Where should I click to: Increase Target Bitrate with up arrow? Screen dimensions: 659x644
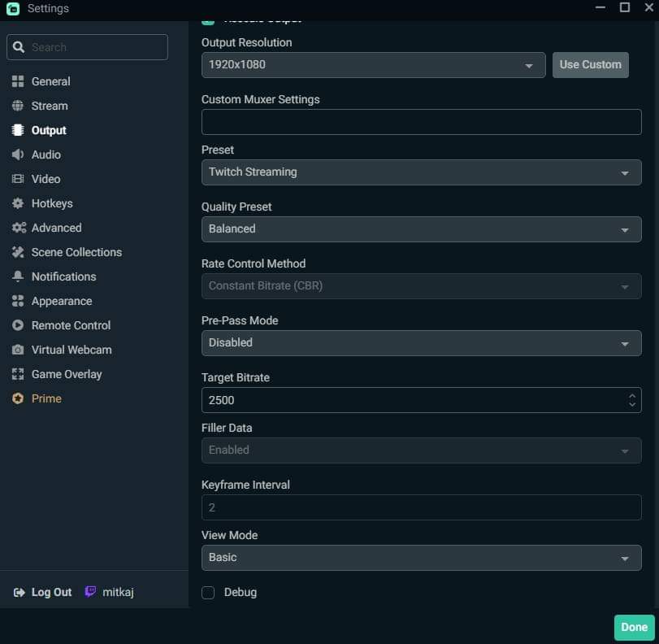pos(632,395)
